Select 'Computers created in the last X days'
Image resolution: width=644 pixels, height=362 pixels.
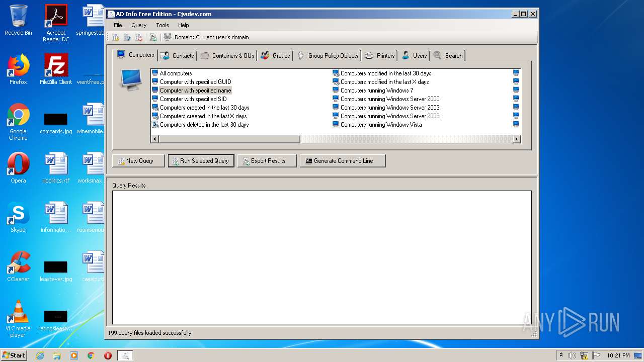(x=199, y=116)
